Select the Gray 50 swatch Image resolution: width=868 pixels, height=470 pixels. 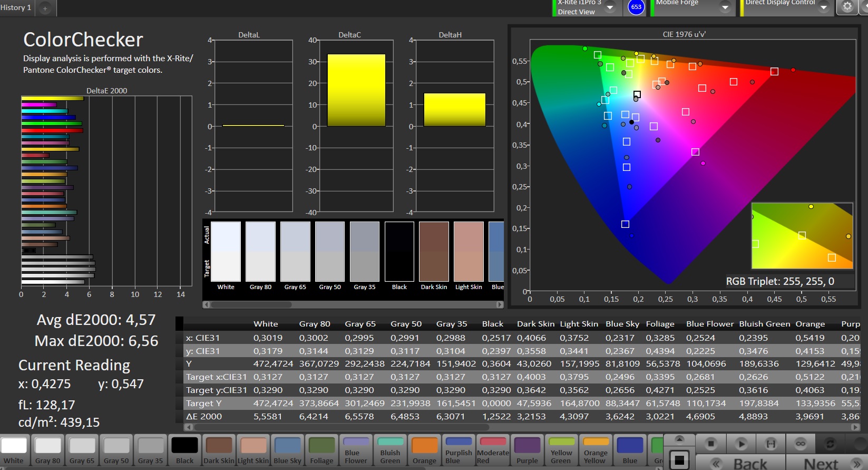click(116, 450)
